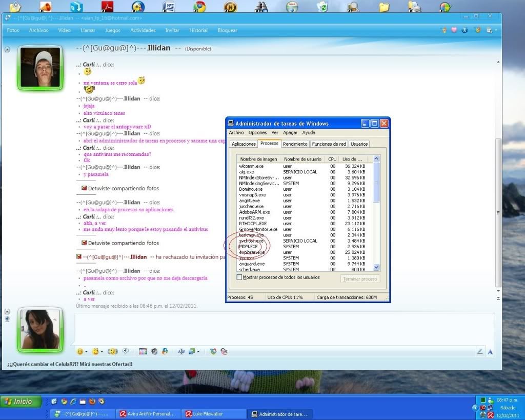The width and height of the screenshot is (525, 420).
Task: Collapse your own display picture panel
Action: [x=7, y=312]
